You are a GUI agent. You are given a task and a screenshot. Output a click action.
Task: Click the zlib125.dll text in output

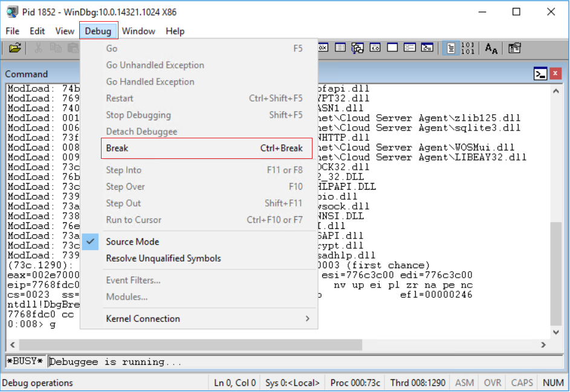click(x=487, y=118)
